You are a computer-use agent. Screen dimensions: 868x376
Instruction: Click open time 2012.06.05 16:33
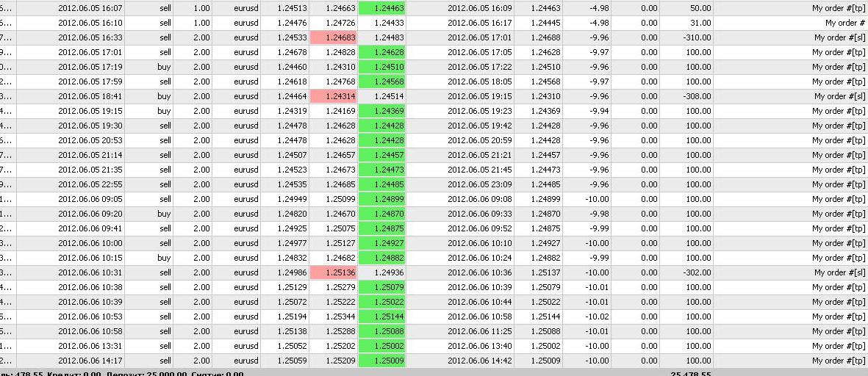pos(90,37)
